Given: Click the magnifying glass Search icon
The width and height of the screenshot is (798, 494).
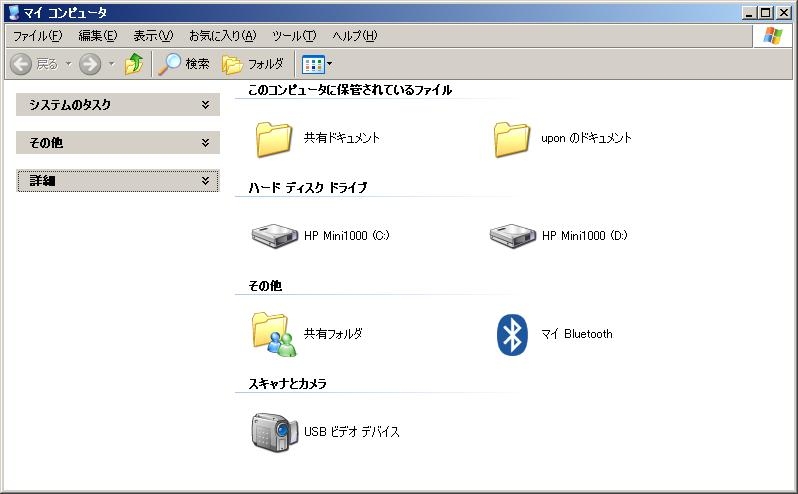Looking at the screenshot, I should (x=169, y=64).
